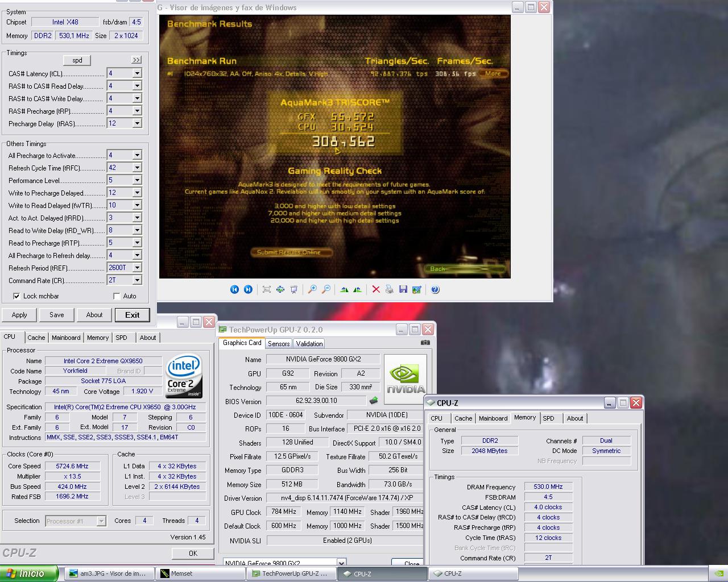Click the Intel X48 chipset value

(x=65, y=22)
